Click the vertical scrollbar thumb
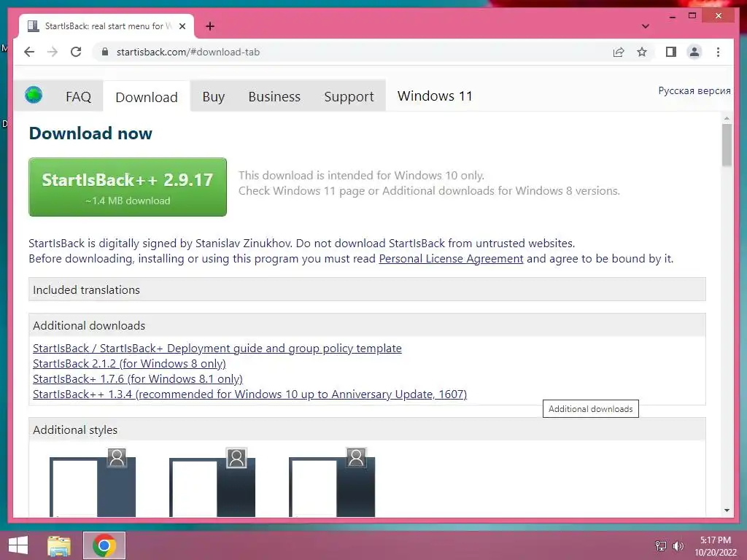 pos(727,145)
